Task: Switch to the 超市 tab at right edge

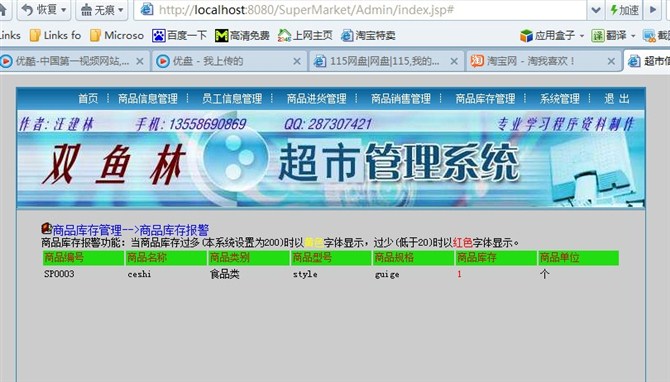Action: click(648, 61)
